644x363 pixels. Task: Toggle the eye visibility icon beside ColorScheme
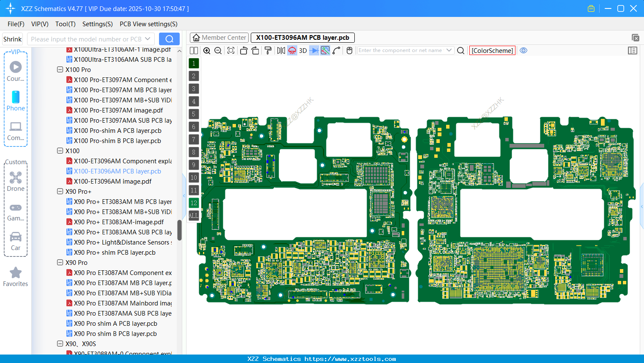523,50
